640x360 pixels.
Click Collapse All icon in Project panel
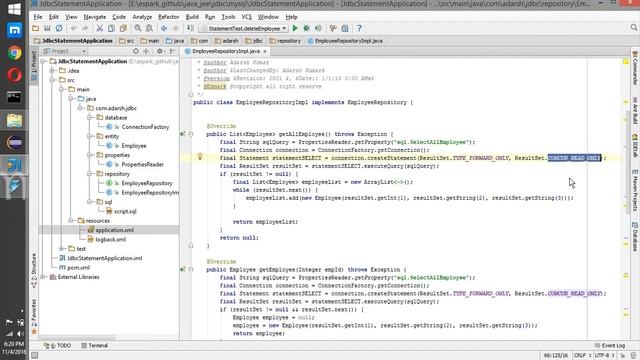[146, 51]
